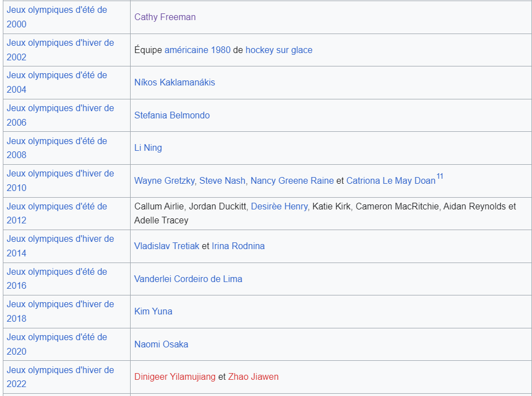Click the text 'Cameron MacRitchie'
This screenshot has height=396, width=532.
397,206
